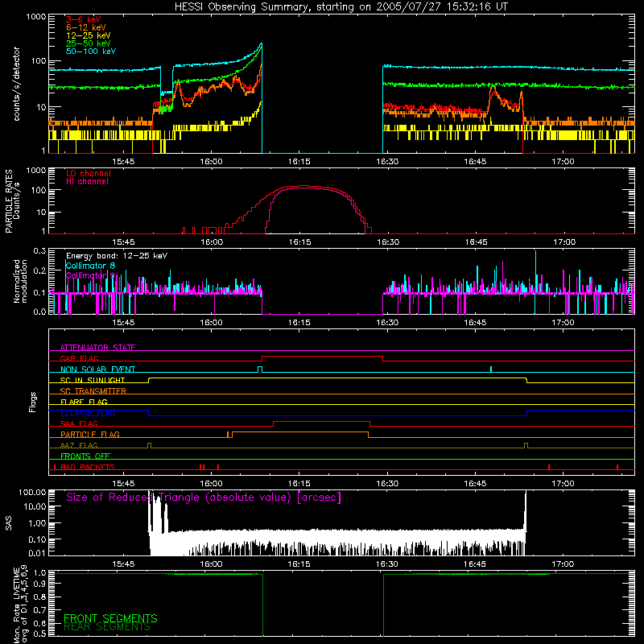The width and height of the screenshot is (644, 644).
Task: Click the FRONT SEGMENTS legend label
Action: point(110,618)
